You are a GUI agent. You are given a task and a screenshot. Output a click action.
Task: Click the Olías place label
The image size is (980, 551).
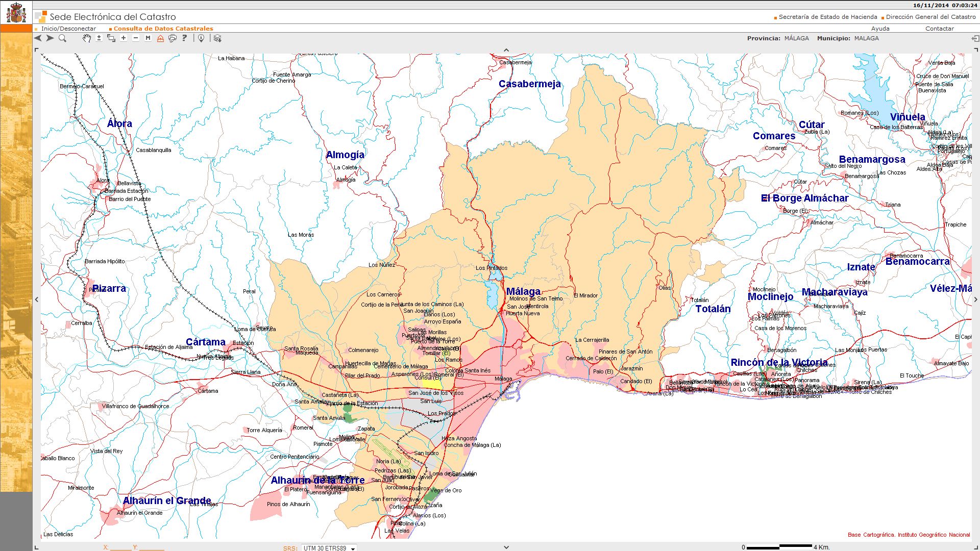665,288
